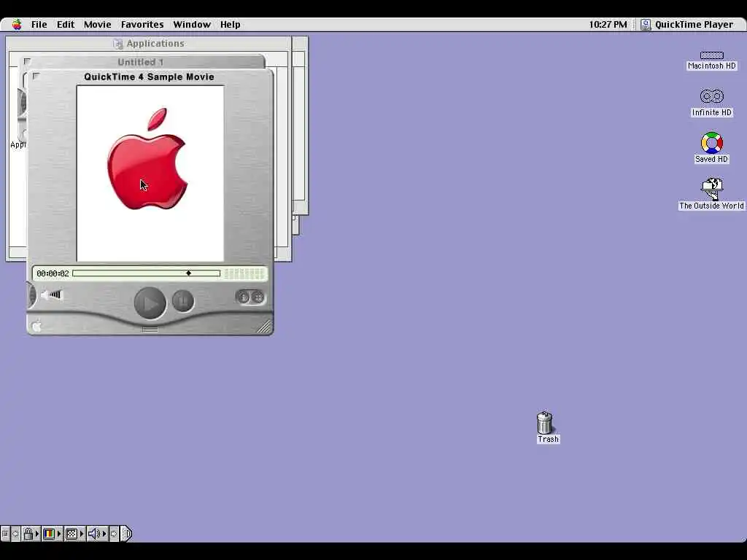Open the movie Info button

pos(243,297)
